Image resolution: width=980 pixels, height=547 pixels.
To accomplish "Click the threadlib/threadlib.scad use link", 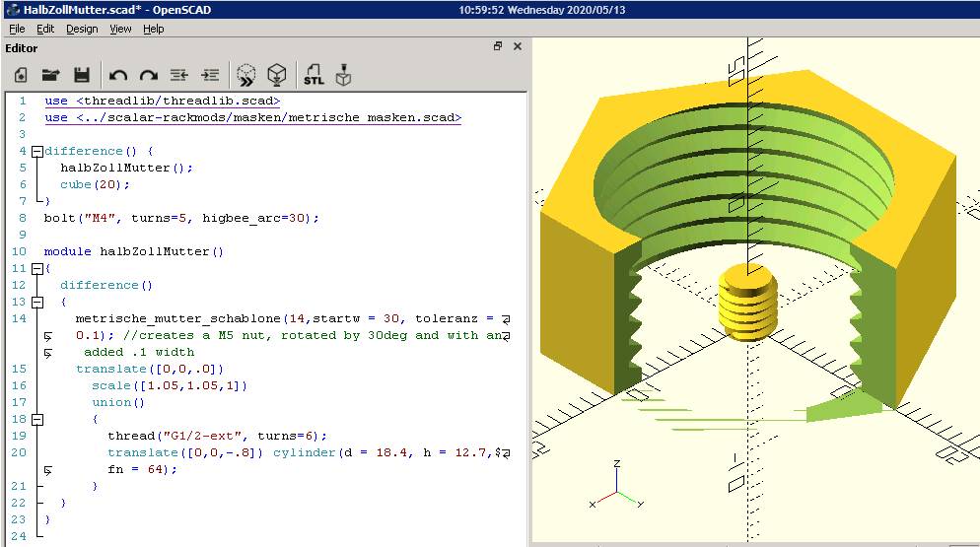I will pos(177,101).
